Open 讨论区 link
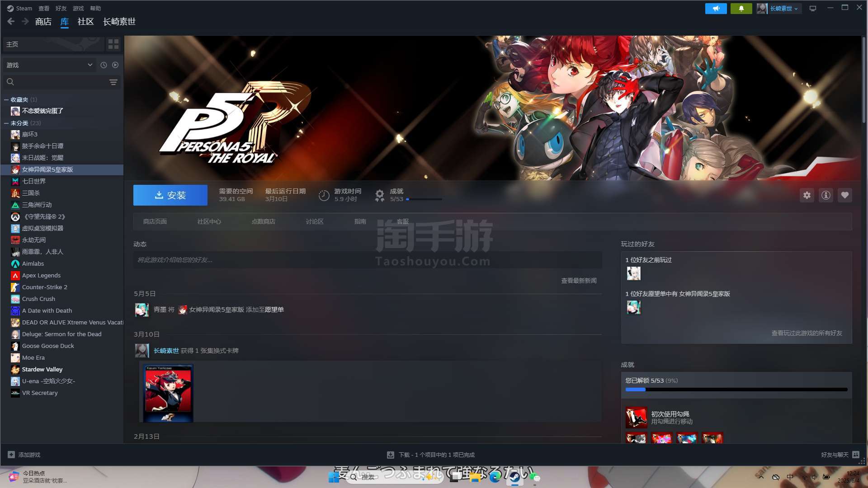The height and width of the screenshot is (488, 868). (x=315, y=221)
